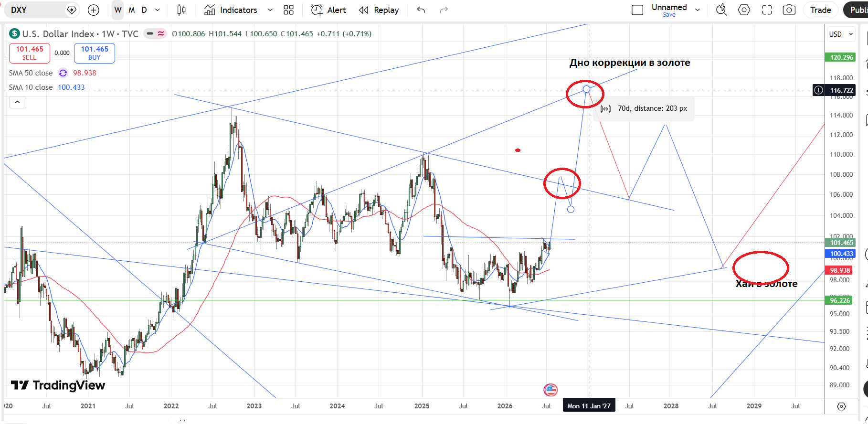
Task: Open the indicator templates grid icon
Action: click(x=288, y=10)
